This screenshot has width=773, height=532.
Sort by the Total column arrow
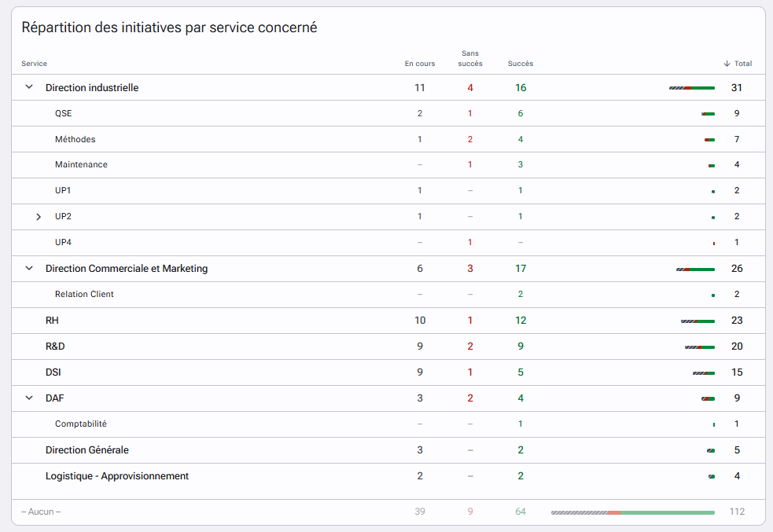click(727, 64)
